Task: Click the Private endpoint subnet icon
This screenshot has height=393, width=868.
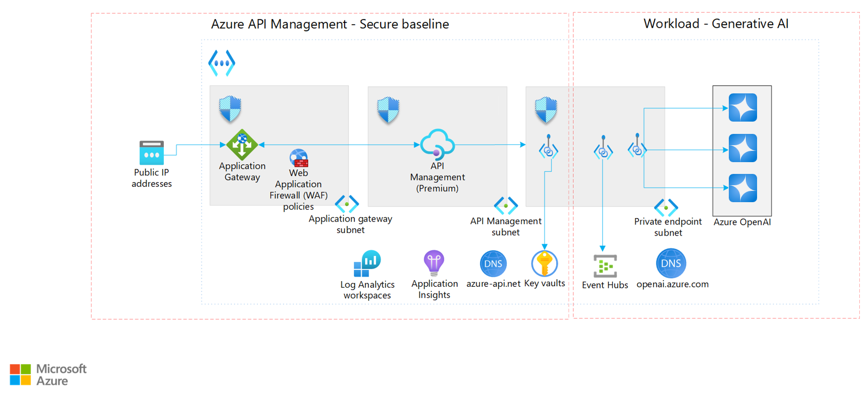Action: point(666,208)
